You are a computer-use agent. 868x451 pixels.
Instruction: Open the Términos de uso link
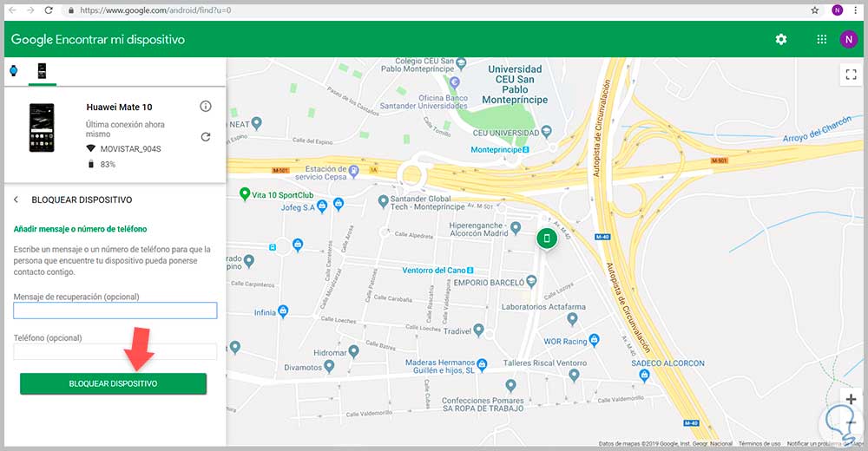click(759, 444)
